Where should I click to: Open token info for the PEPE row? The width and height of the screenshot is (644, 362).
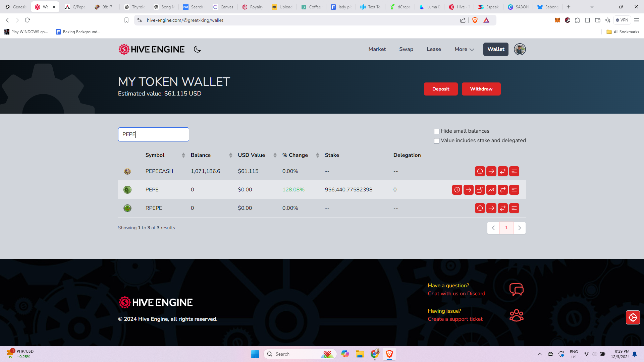pyautogui.click(x=457, y=190)
